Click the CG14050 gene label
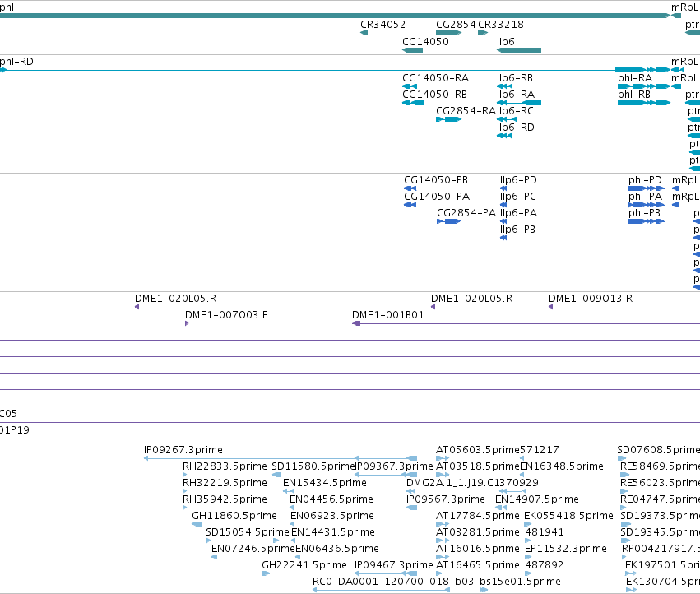 pyautogui.click(x=425, y=41)
